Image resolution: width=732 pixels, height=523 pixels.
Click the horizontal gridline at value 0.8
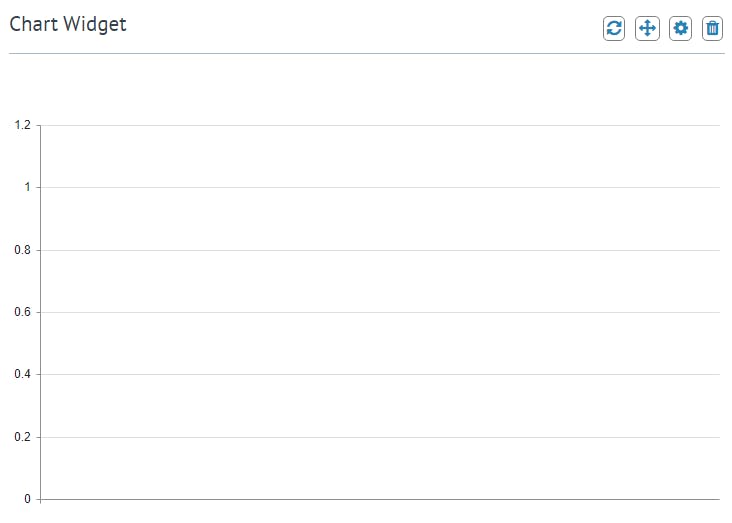pyautogui.click(x=380, y=250)
